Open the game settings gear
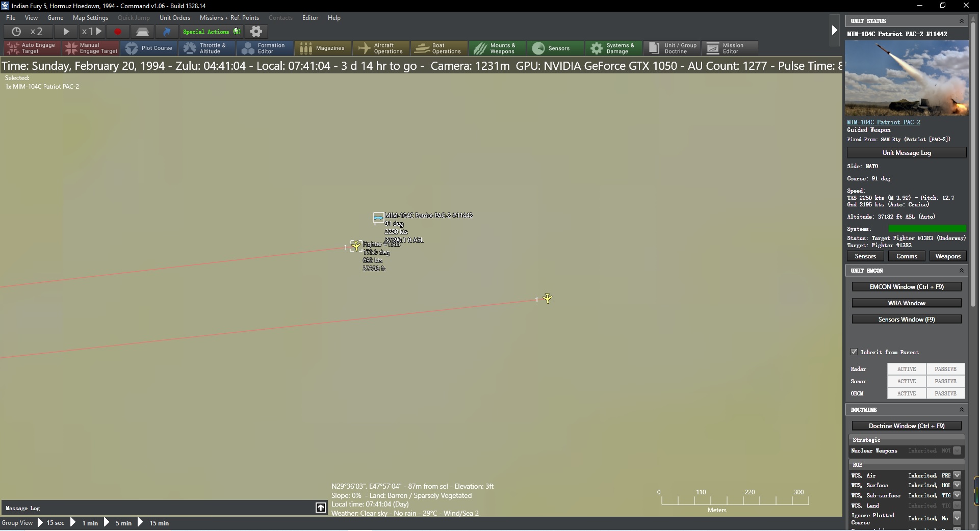 [x=256, y=31]
